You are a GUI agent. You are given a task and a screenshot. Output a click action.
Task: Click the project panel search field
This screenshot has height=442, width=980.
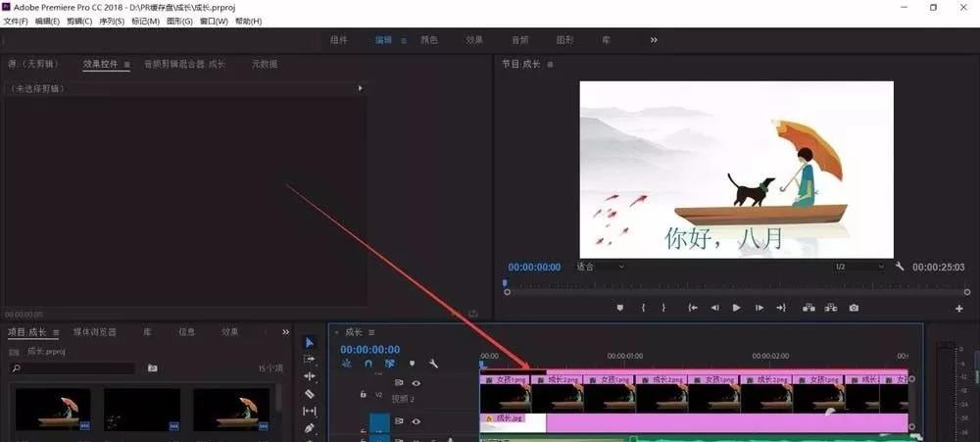(73, 368)
